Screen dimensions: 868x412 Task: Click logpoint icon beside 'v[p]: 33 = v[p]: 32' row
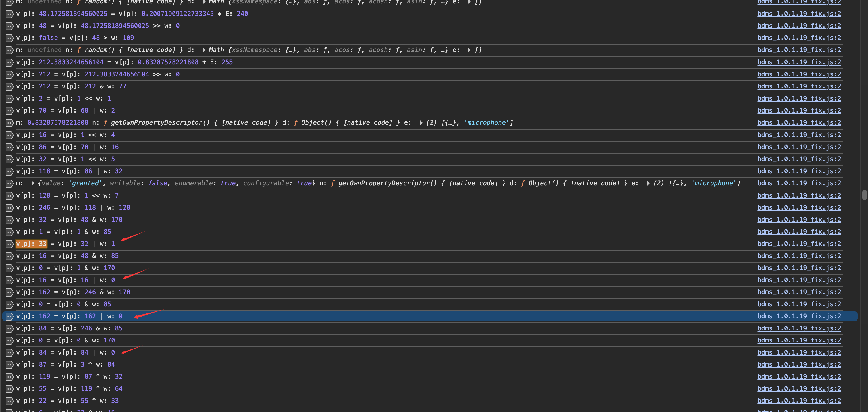point(10,244)
